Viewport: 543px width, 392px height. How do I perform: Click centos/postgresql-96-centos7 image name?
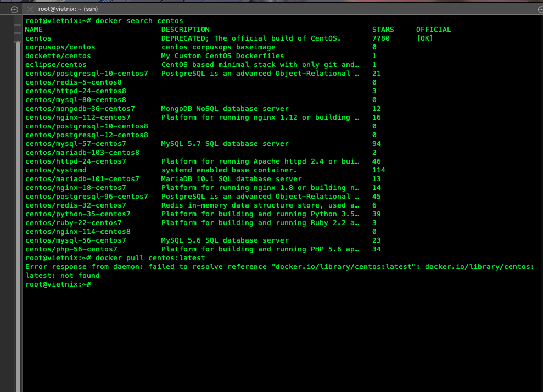coord(87,197)
